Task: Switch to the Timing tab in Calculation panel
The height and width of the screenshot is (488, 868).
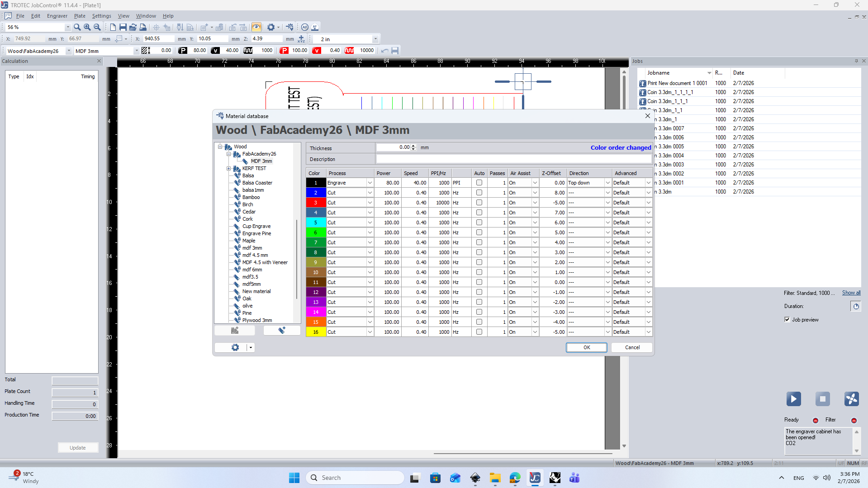Action: click(x=87, y=76)
